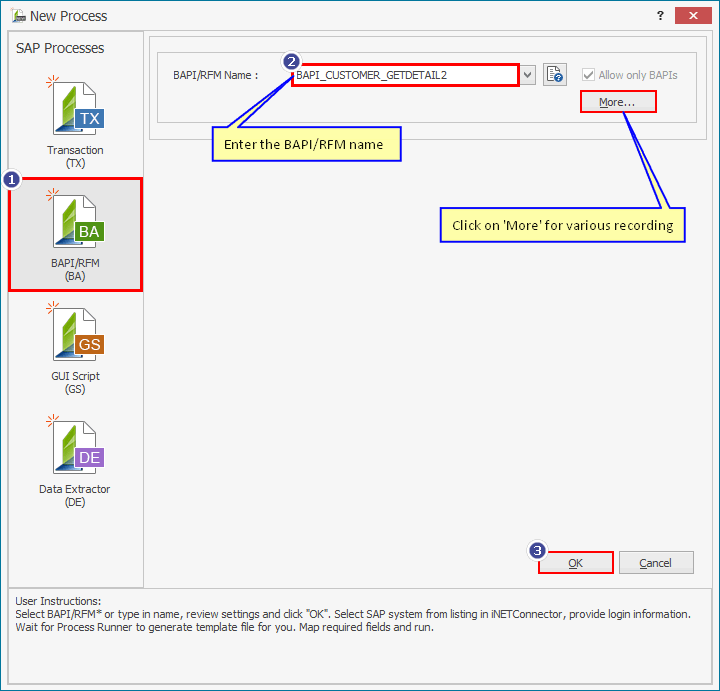This screenshot has width=720, height=691.
Task: Click inside the BAPI/RFM Name text field
Action: click(x=405, y=75)
